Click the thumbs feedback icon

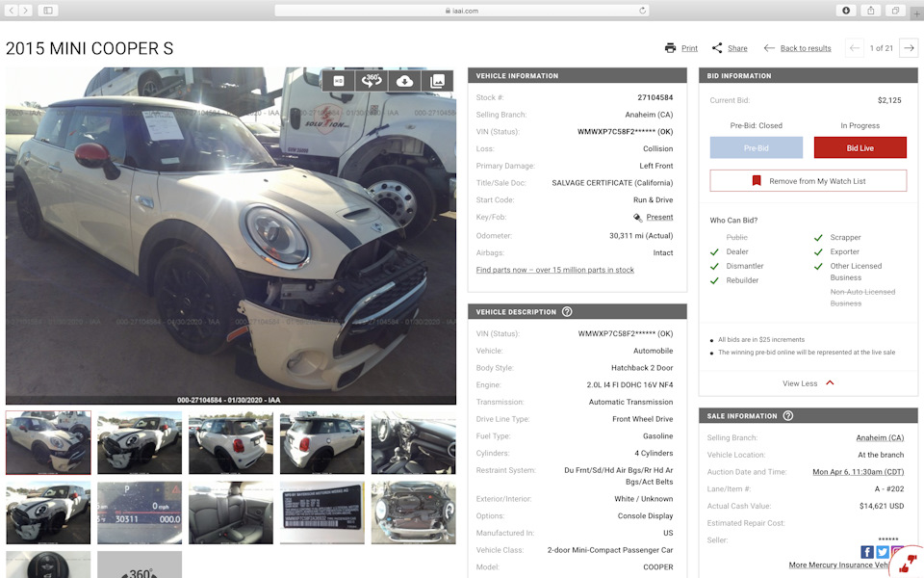(x=908, y=563)
